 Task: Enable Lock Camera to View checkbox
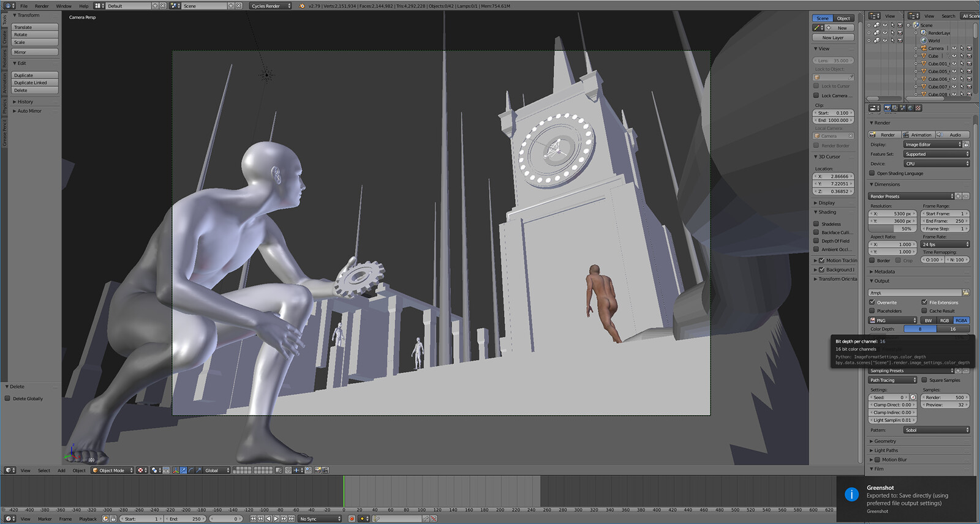pos(816,95)
